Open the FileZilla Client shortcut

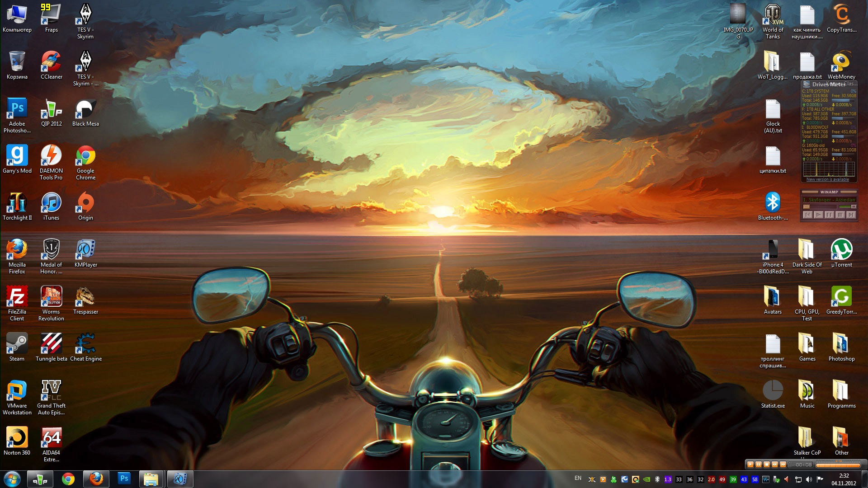17,303
